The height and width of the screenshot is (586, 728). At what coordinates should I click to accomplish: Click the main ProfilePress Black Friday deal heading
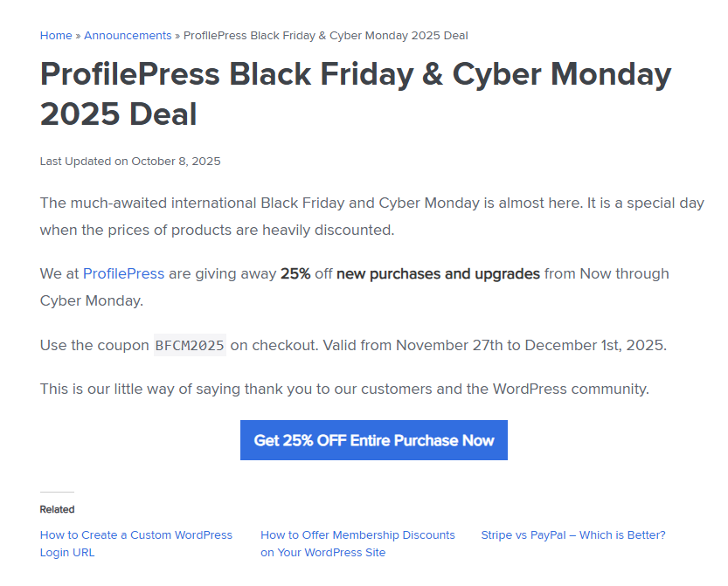(355, 93)
